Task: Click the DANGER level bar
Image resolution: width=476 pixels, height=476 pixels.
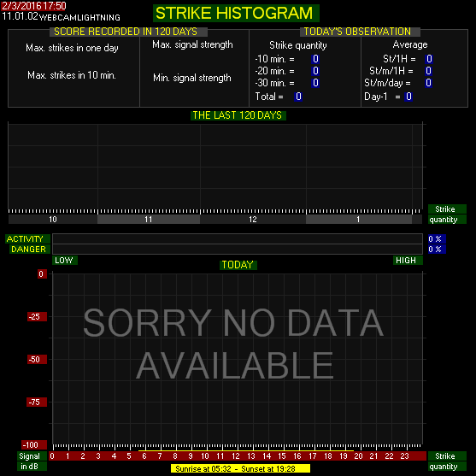Action: coord(238,250)
